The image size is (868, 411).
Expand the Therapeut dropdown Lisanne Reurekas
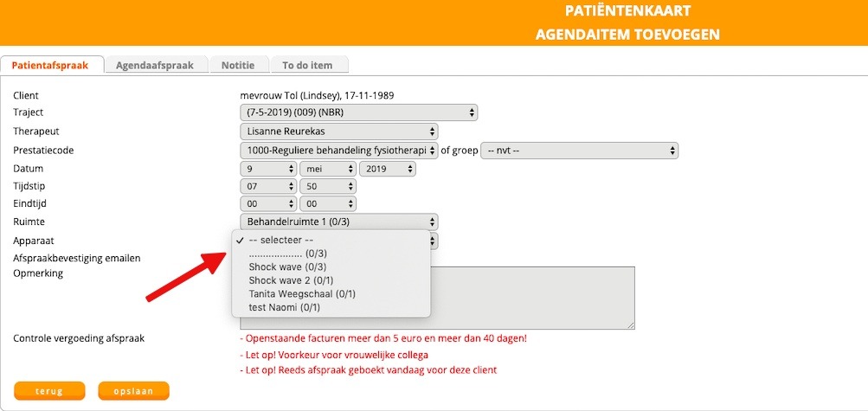coord(338,132)
